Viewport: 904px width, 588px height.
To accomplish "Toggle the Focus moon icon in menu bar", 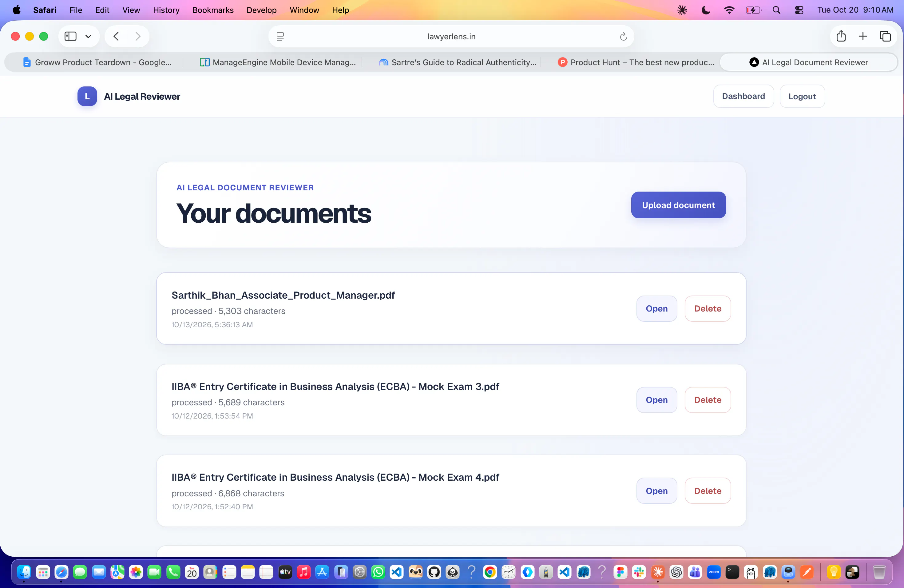I will click(x=706, y=10).
